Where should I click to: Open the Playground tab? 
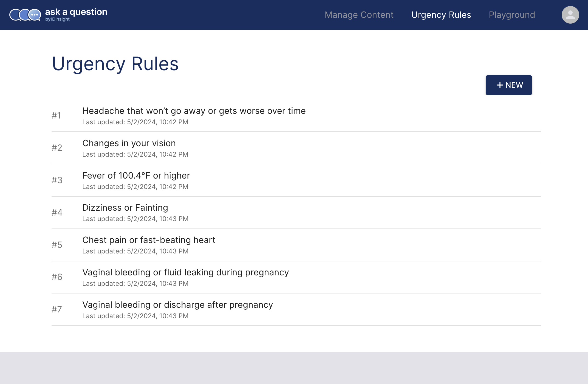point(512,15)
